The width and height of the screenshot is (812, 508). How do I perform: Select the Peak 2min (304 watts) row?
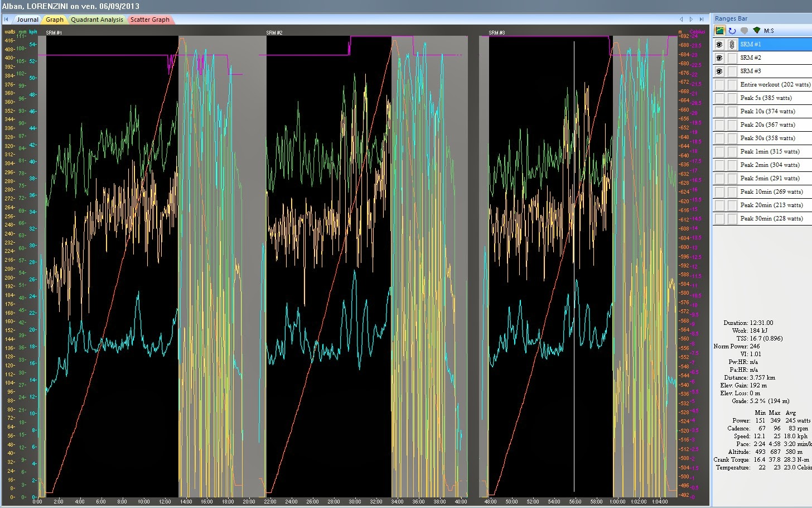pyautogui.click(x=762, y=165)
